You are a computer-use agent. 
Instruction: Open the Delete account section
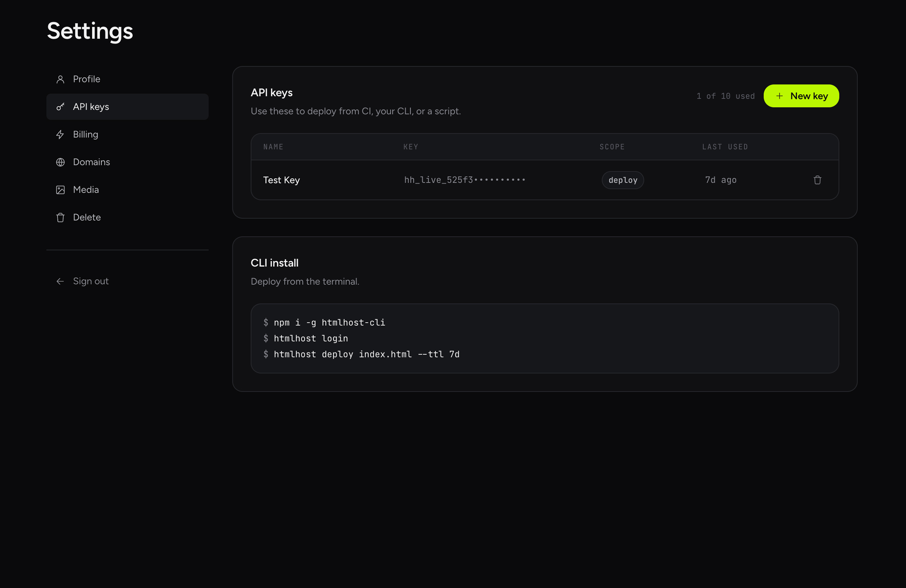tap(128, 217)
